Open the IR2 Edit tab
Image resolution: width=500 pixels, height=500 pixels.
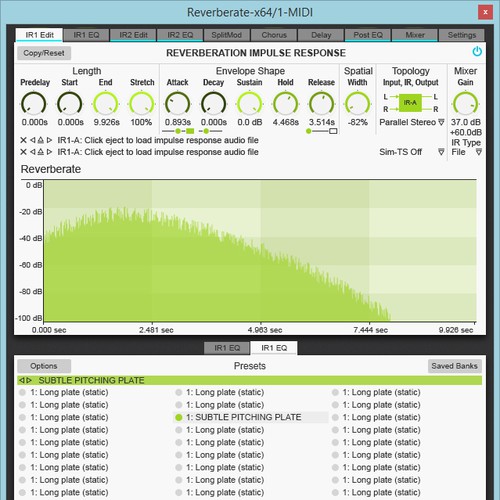pyautogui.click(x=133, y=35)
